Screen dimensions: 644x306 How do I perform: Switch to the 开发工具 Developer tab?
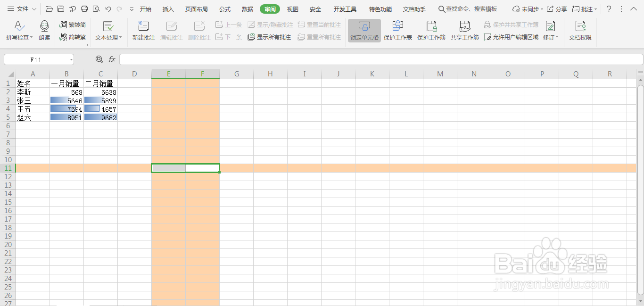pyautogui.click(x=345, y=9)
